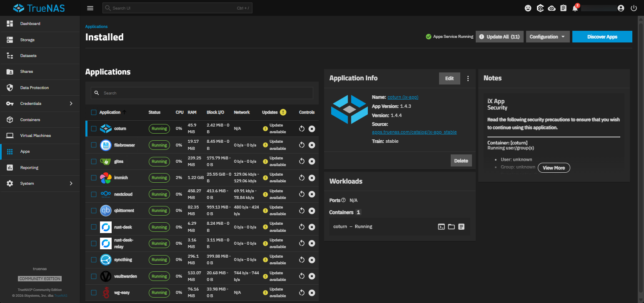This screenshot has width=644, height=303.
Task: Open coturn container volume mounts folder icon
Action: click(x=451, y=227)
